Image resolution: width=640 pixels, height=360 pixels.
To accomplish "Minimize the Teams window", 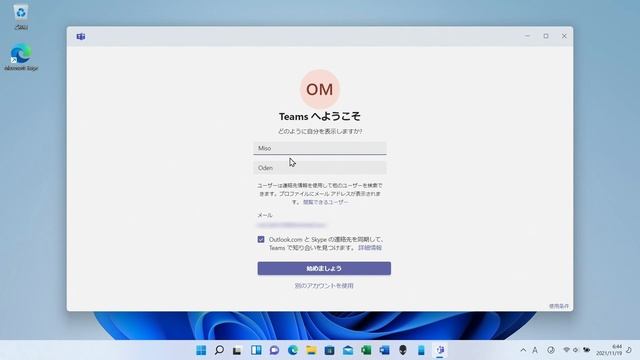I will [x=527, y=36].
